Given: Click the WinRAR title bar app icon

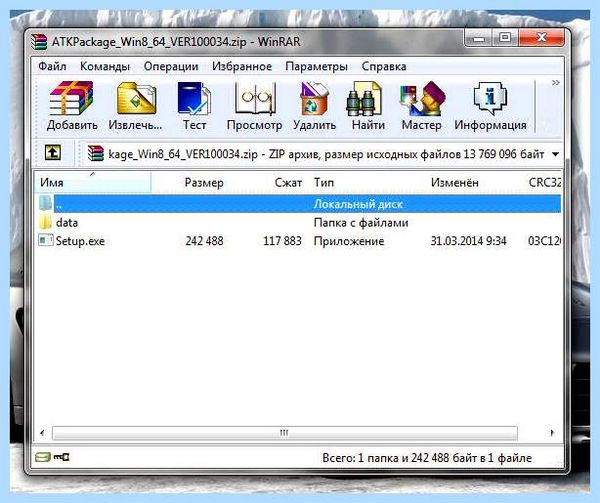Looking at the screenshot, I should [x=39, y=42].
